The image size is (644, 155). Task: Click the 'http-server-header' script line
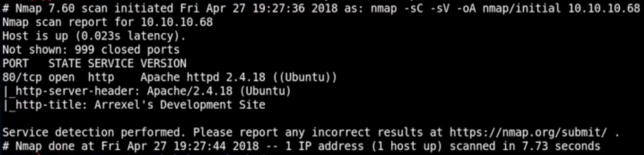147,91
